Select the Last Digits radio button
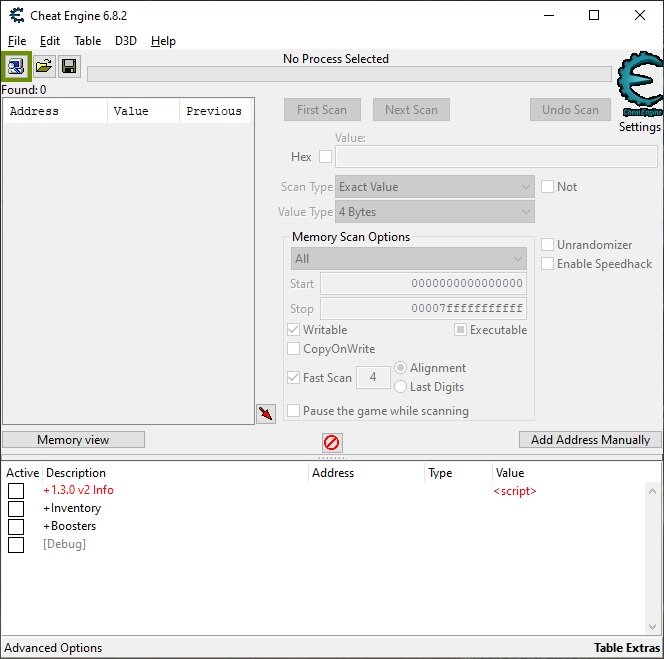The height and width of the screenshot is (659, 664). coord(400,387)
